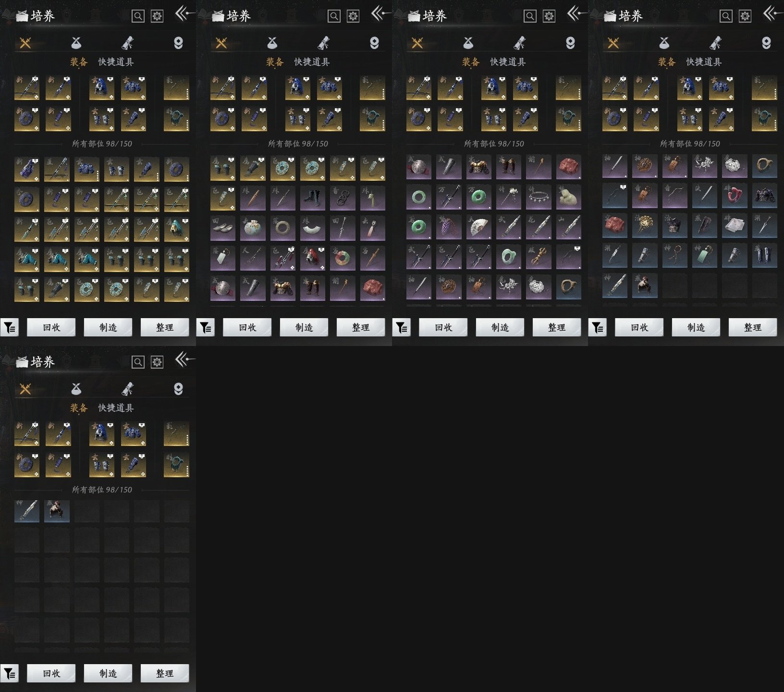Select the armor item in the bottom-left panel grid
Screen dimensions: 784x692
pyautogui.click(x=57, y=511)
